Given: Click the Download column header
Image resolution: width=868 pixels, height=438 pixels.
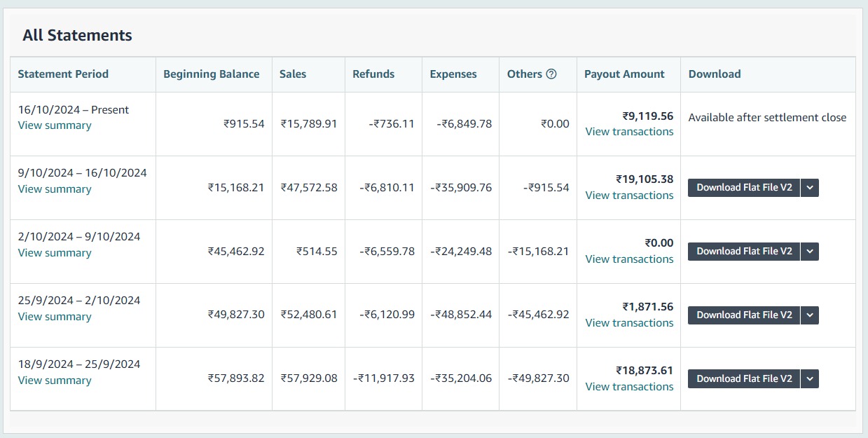Looking at the screenshot, I should [x=715, y=74].
